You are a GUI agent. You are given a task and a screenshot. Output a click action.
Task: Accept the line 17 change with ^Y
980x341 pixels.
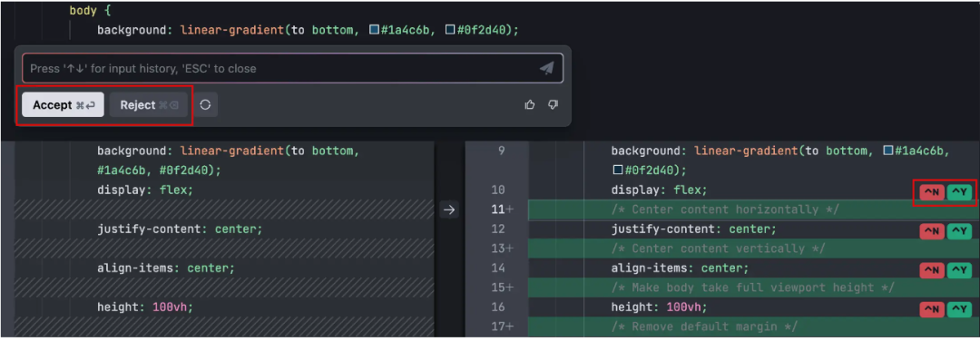[x=960, y=309]
